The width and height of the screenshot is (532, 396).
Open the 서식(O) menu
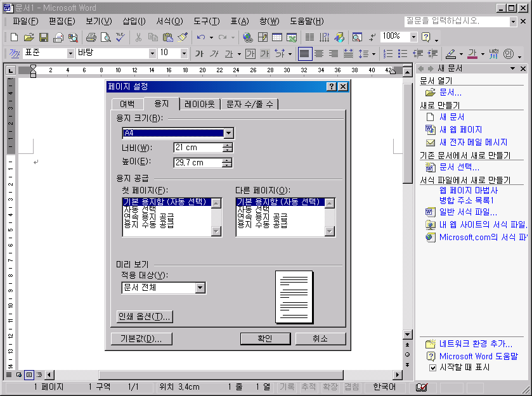coord(169,22)
